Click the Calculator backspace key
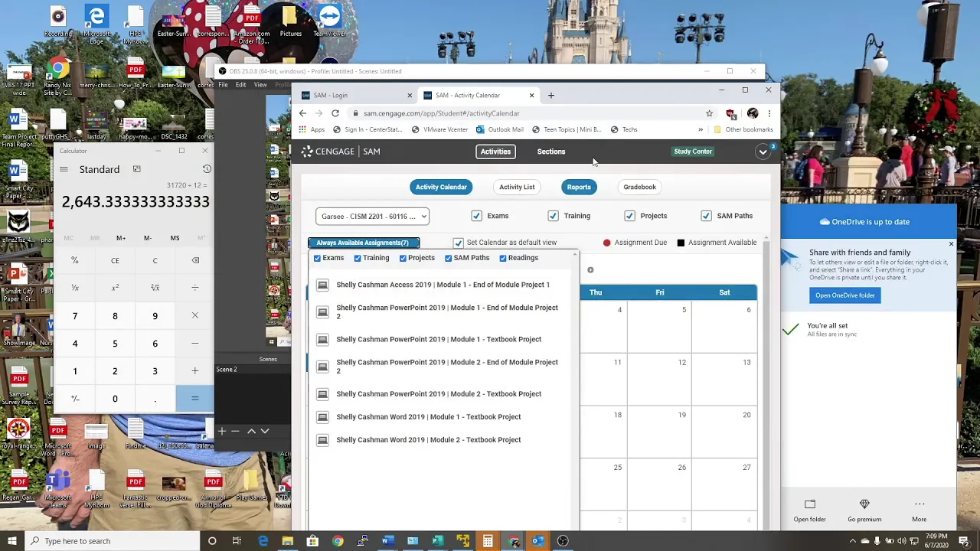This screenshot has width=980, height=551. coord(195,260)
